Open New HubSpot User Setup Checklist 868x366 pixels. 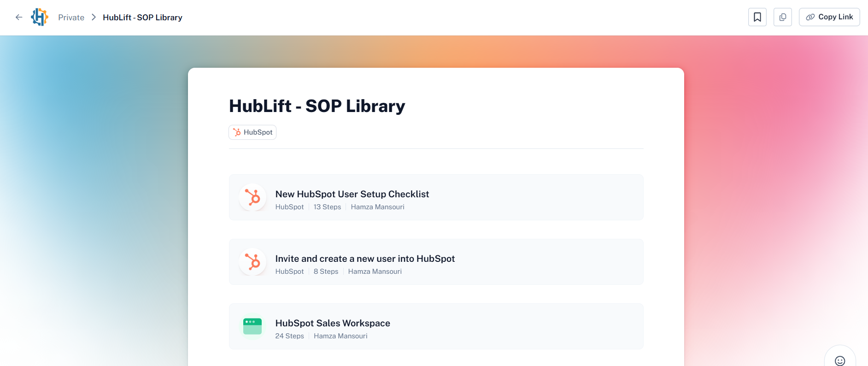pyautogui.click(x=436, y=197)
